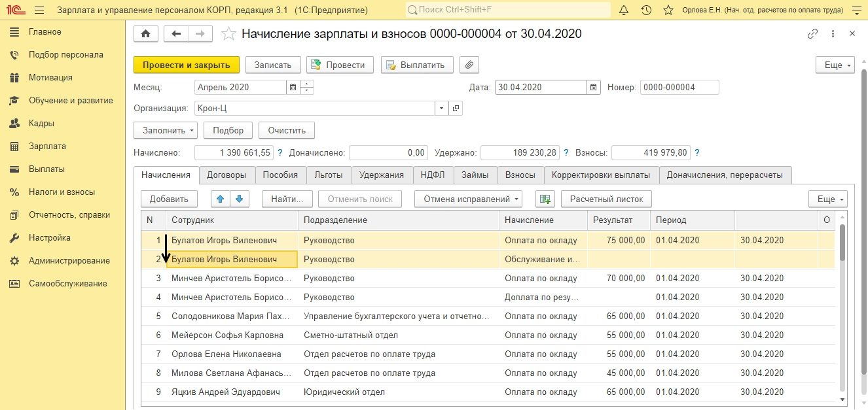Click into the Номер input field
The width and height of the screenshot is (868, 410).
[x=679, y=87]
